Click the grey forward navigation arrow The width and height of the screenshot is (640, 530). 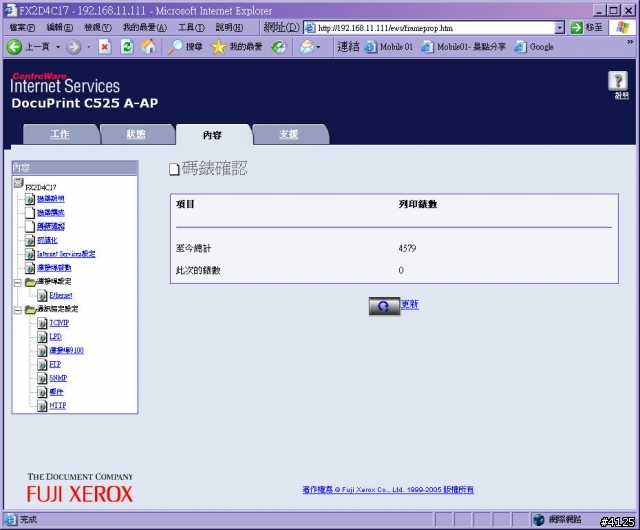[73, 47]
